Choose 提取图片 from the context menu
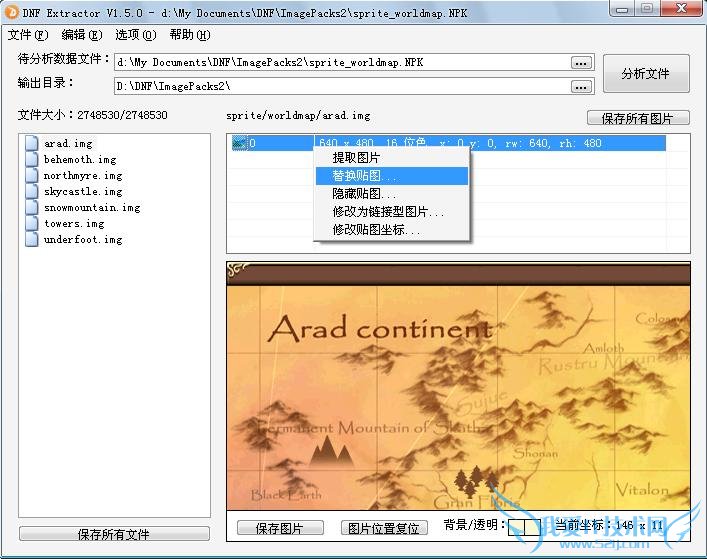This screenshot has height=559, width=707. click(392, 158)
